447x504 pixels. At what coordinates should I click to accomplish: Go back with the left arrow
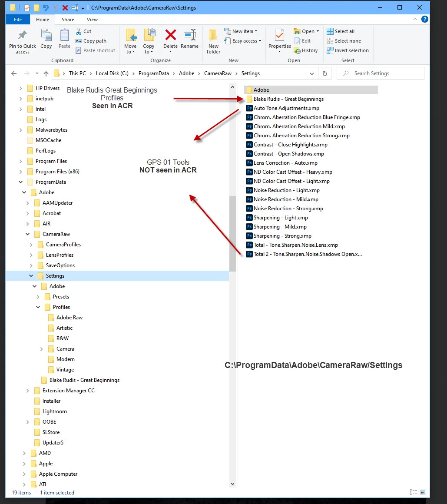pyautogui.click(x=14, y=73)
